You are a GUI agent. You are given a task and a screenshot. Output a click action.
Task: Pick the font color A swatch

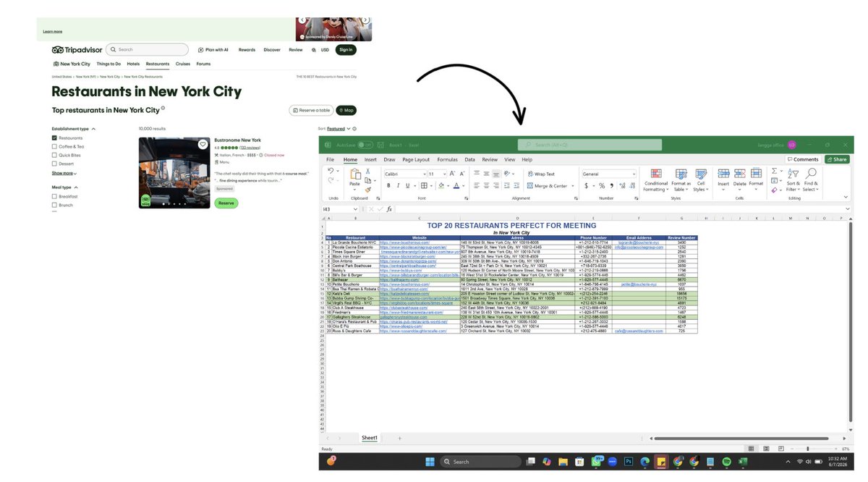456,186
